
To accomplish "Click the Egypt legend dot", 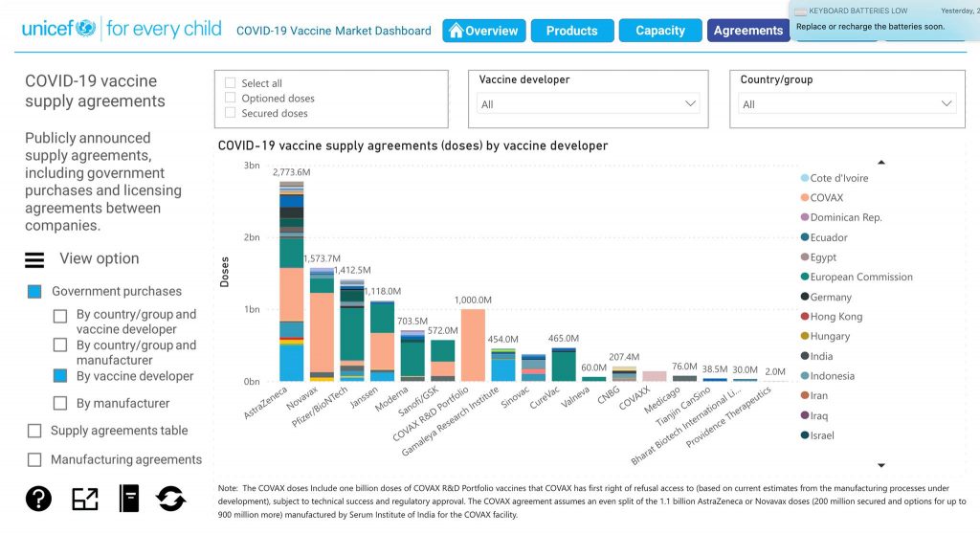I will 805,257.
